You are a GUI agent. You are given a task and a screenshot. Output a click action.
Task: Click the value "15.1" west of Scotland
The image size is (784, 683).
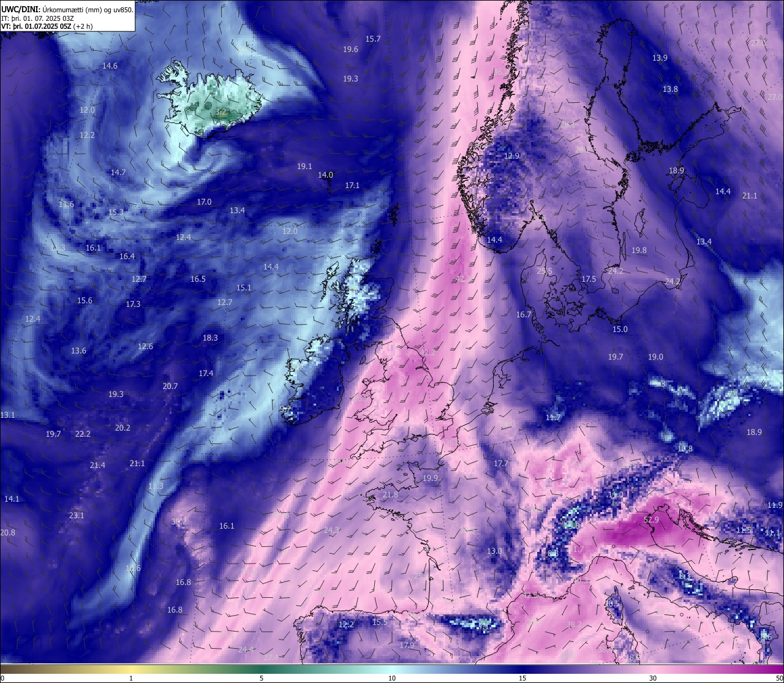(244, 287)
